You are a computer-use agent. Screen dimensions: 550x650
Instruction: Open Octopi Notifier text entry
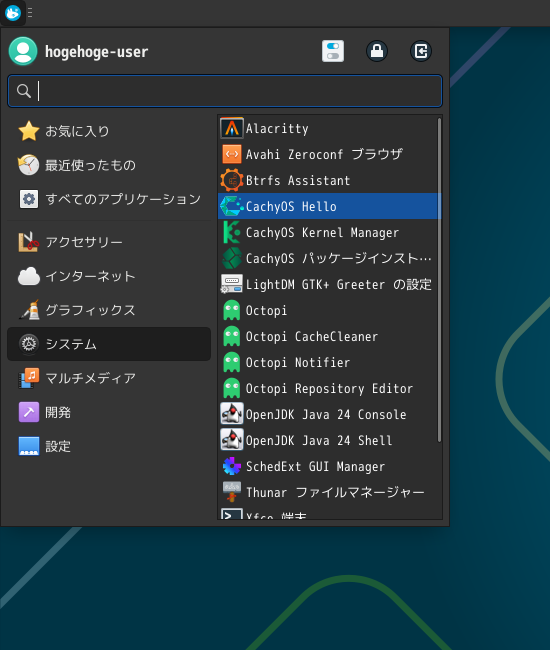[298, 363]
